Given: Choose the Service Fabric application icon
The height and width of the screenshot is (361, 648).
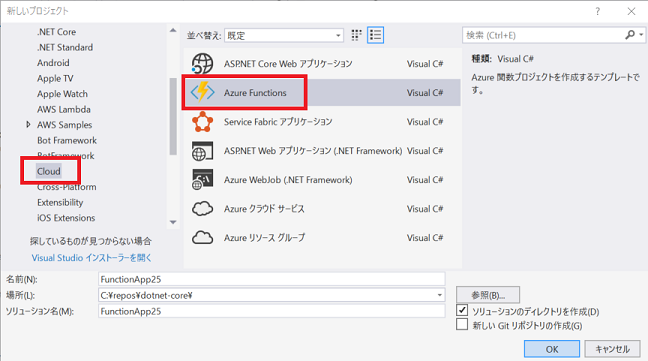Looking at the screenshot, I should coord(202,122).
